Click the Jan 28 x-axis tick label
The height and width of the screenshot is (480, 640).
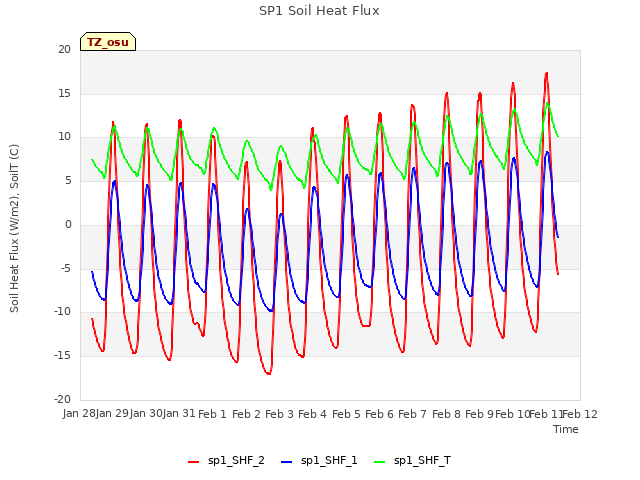(79, 414)
